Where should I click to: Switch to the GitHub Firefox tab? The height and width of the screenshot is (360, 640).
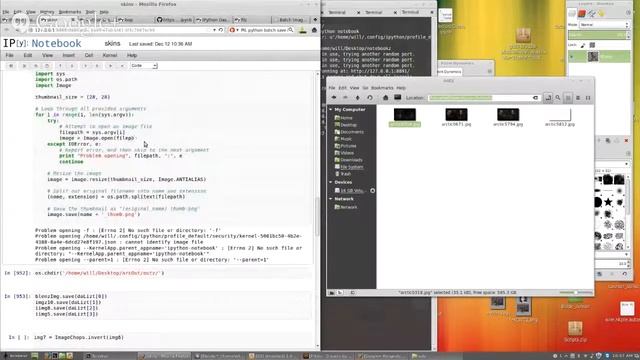point(174,20)
